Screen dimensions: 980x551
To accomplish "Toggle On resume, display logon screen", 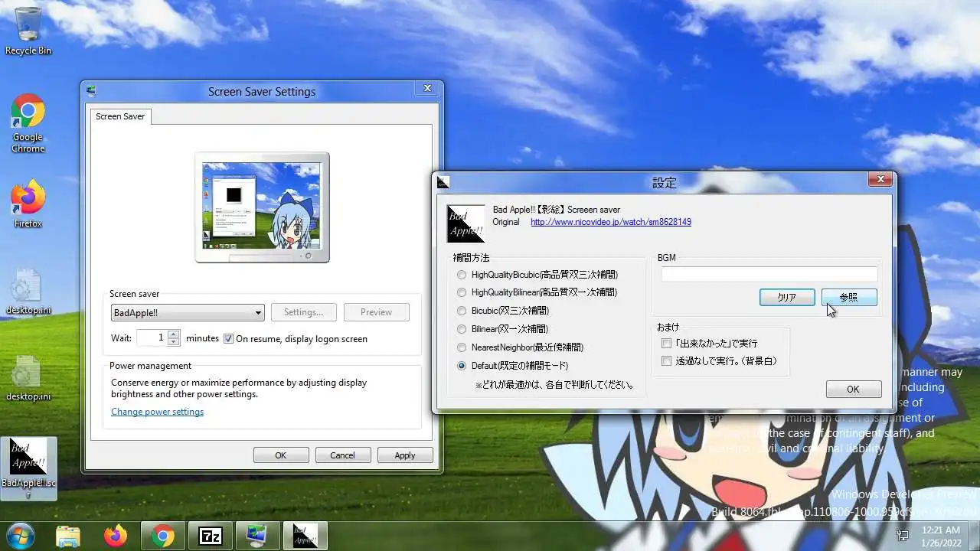I will tap(296, 338).
